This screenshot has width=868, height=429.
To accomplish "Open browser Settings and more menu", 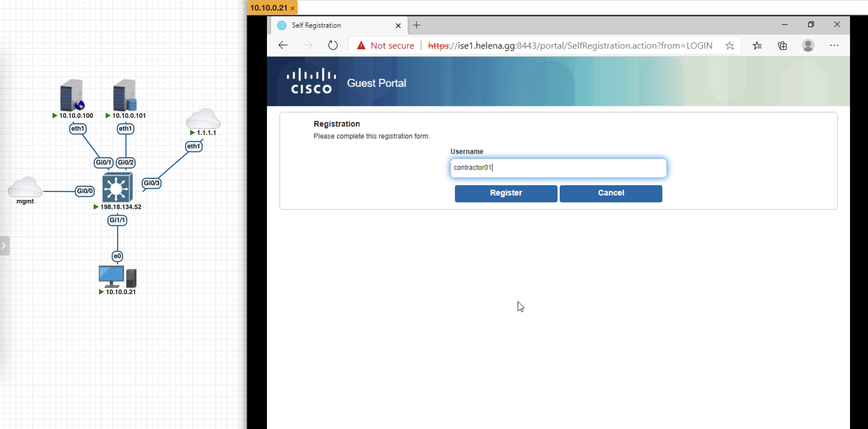I will pos(834,45).
